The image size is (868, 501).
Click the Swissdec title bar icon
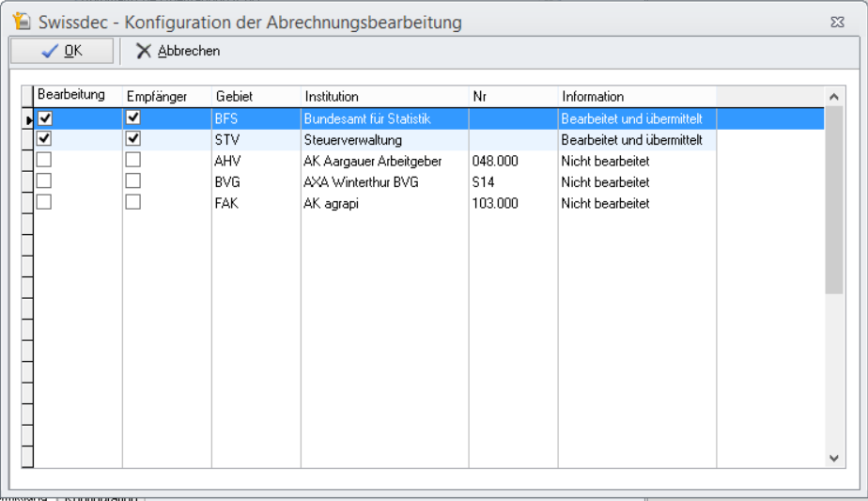22,21
